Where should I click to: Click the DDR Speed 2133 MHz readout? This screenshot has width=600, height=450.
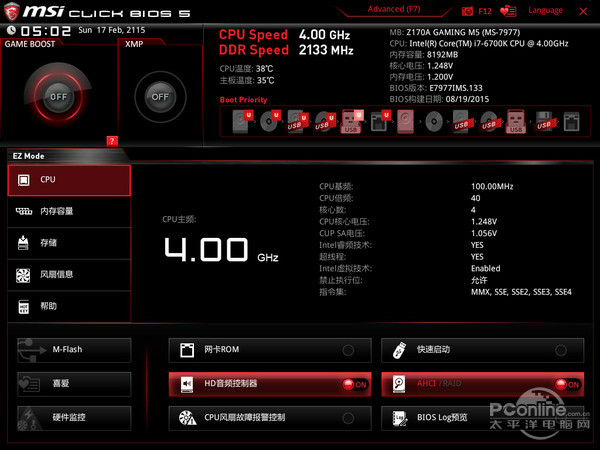point(286,50)
